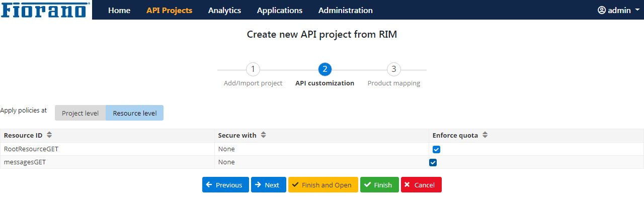Click the admin user profile icon
The height and width of the screenshot is (205, 644).
pos(602,10)
